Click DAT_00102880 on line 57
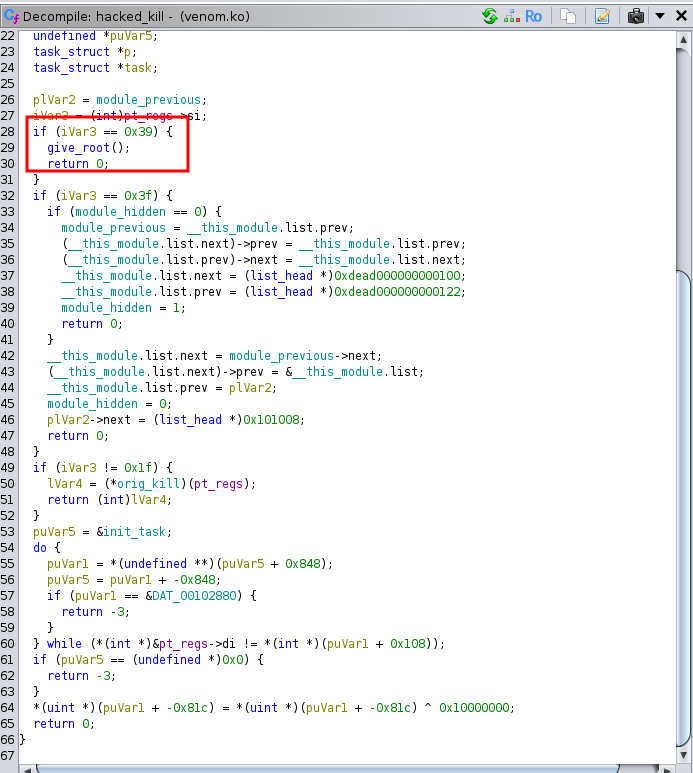The image size is (693, 773). pos(194,596)
